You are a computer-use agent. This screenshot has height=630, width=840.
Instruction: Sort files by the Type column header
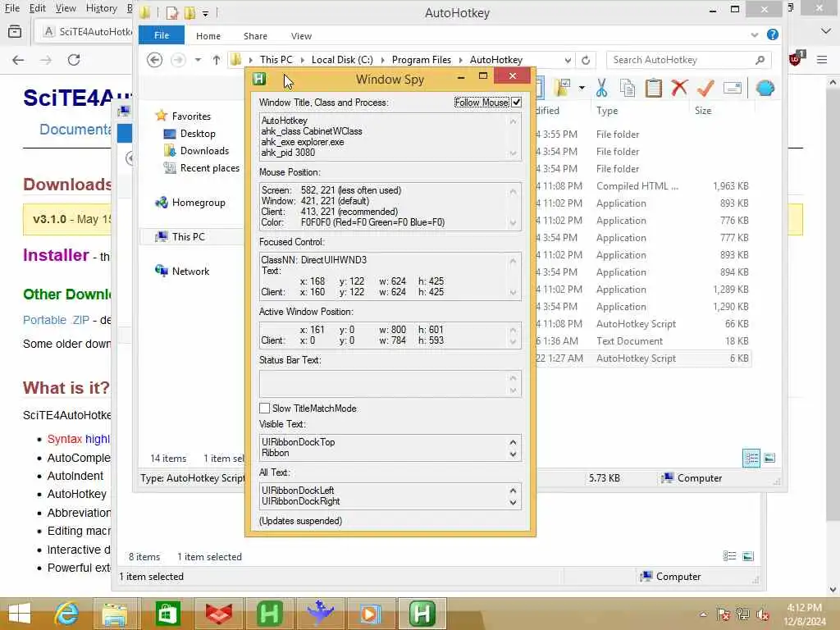point(607,111)
